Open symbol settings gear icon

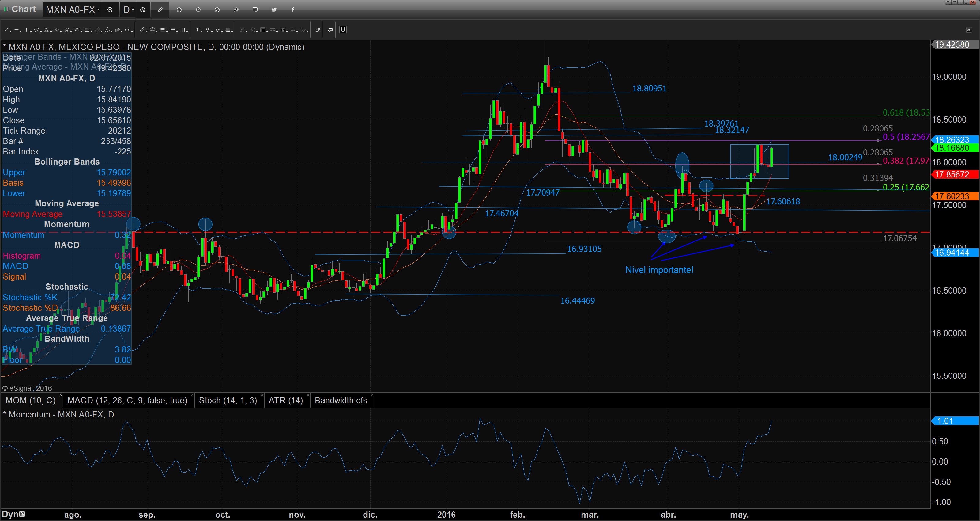pos(110,10)
